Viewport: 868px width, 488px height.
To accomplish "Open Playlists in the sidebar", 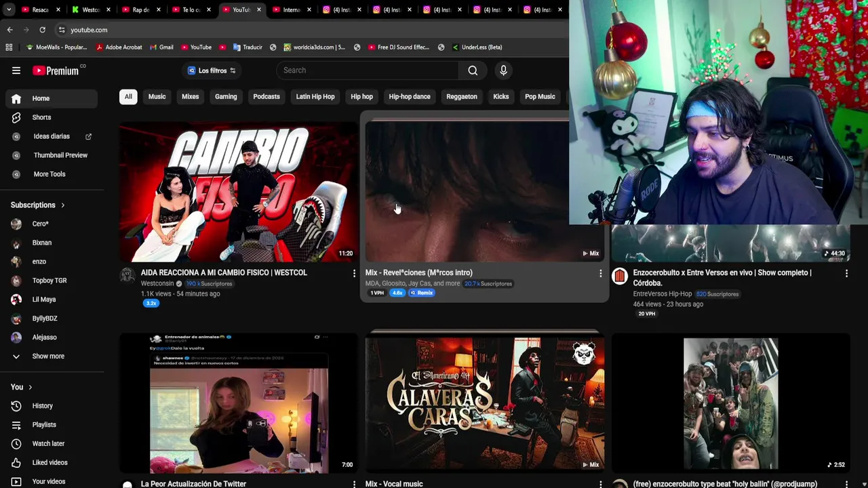I will [x=52, y=425].
